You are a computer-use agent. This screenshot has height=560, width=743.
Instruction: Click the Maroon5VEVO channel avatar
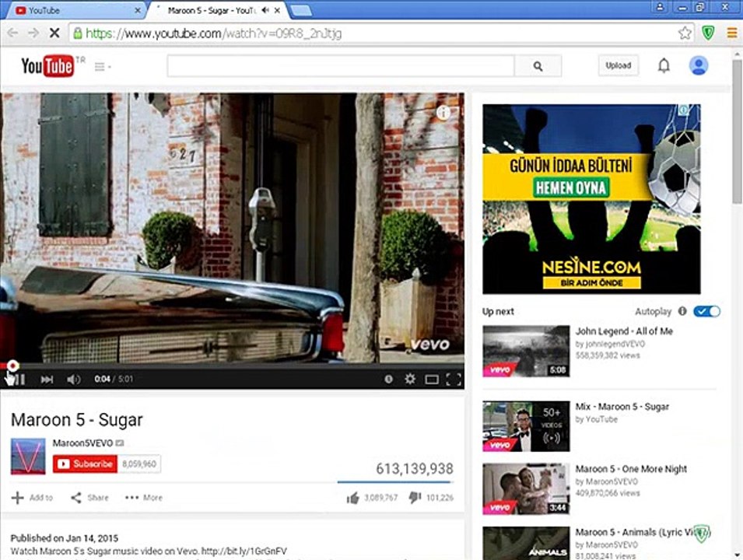pos(28,457)
